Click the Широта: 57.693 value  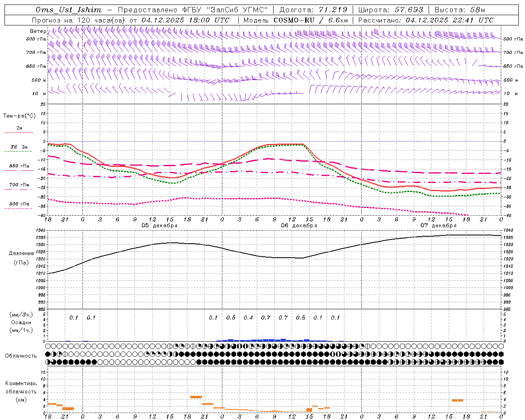[390, 10]
